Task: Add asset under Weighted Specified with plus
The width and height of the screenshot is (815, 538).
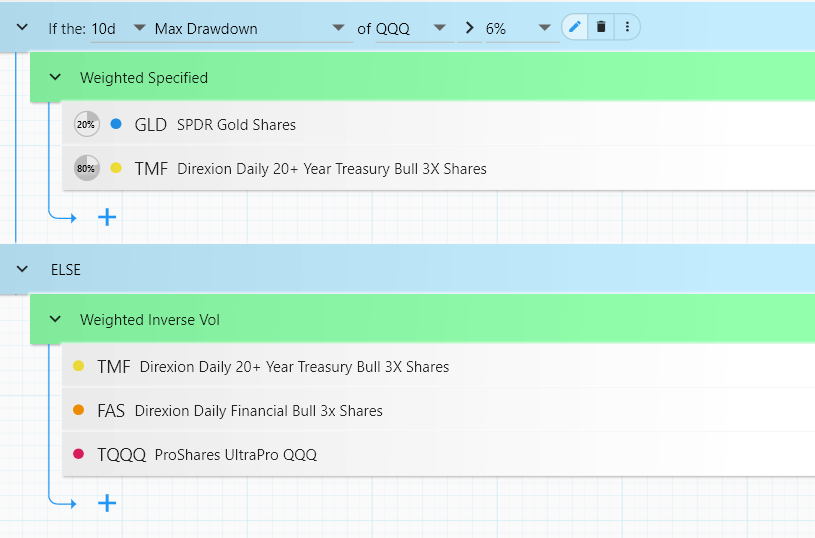Action: click(107, 217)
